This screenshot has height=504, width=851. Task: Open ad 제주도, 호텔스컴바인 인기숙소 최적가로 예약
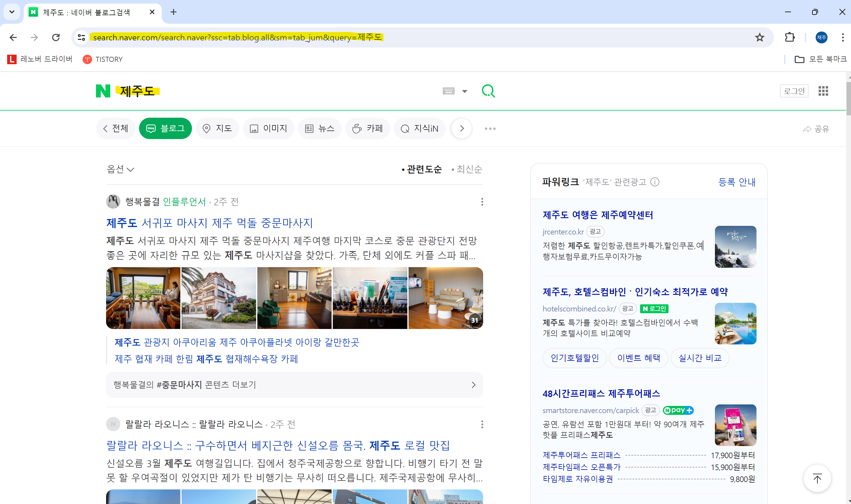[635, 292]
